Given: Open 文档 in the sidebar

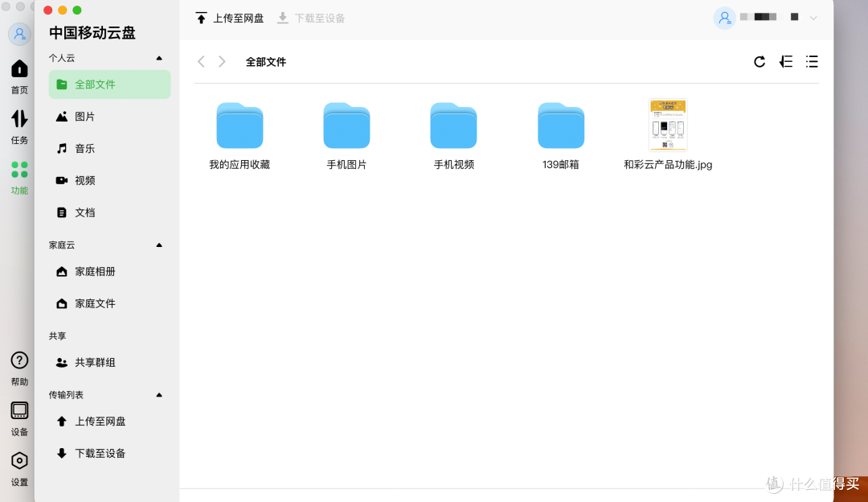Looking at the screenshot, I should point(109,212).
